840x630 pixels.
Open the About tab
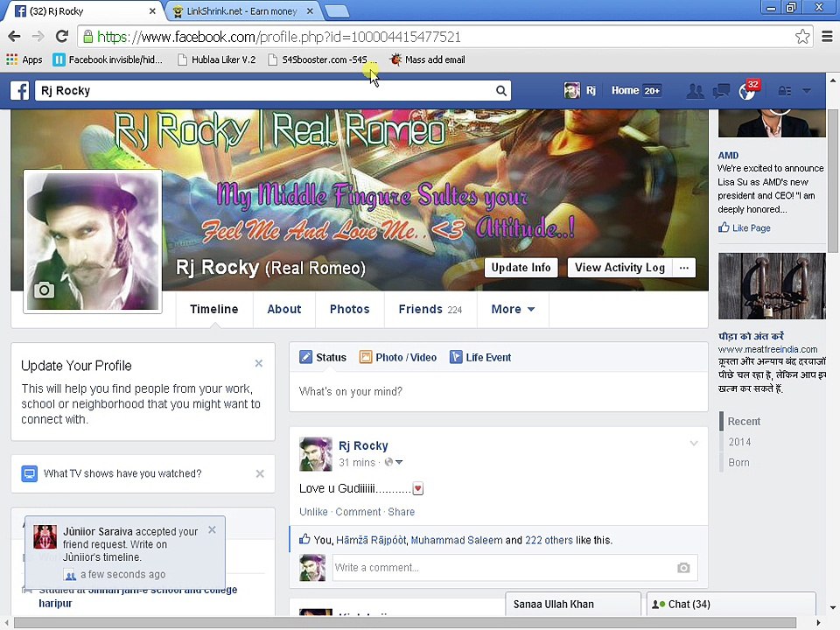pos(283,309)
